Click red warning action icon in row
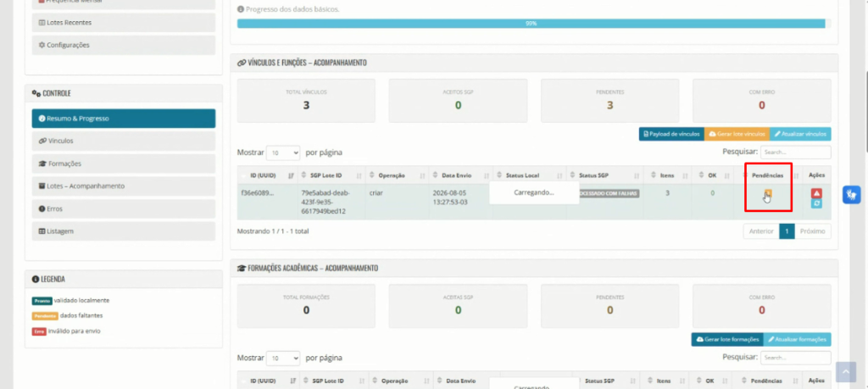Image resolution: width=868 pixels, height=389 pixels. pyautogui.click(x=816, y=193)
